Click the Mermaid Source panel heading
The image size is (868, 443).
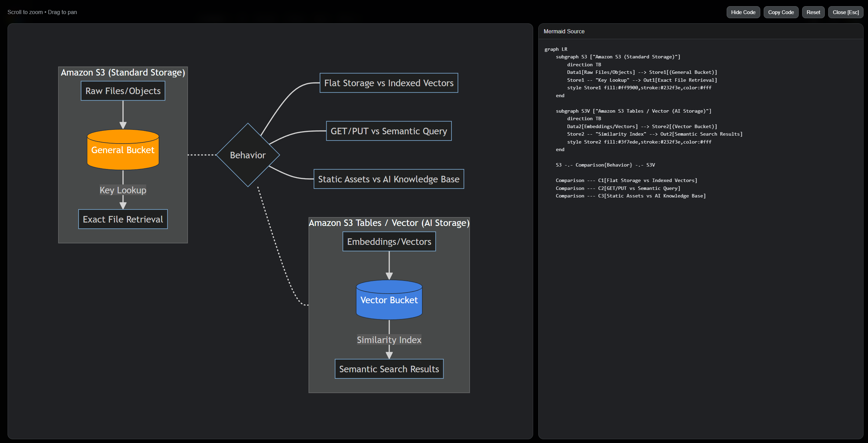(x=564, y=31)
